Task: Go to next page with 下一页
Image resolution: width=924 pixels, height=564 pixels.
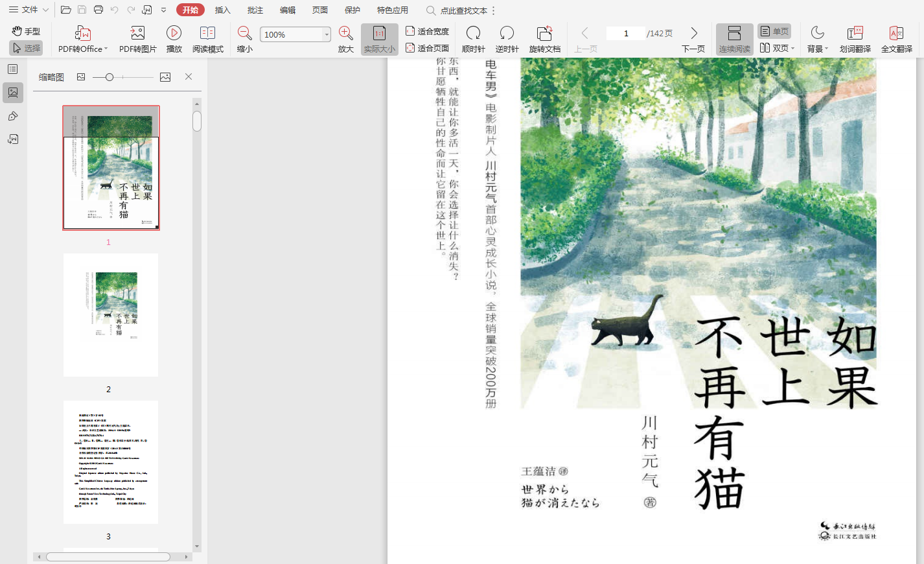Action: click(693, 40)
